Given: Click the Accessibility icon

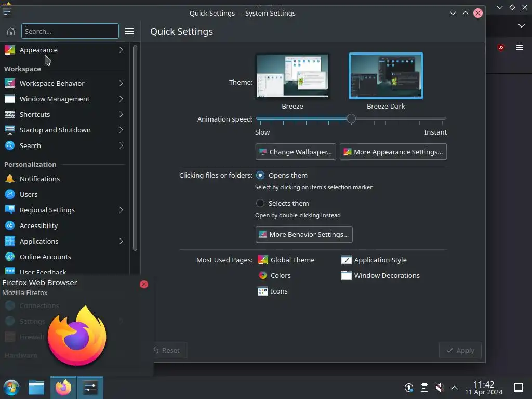Looking at the screenshot, I should pos(9,225).
